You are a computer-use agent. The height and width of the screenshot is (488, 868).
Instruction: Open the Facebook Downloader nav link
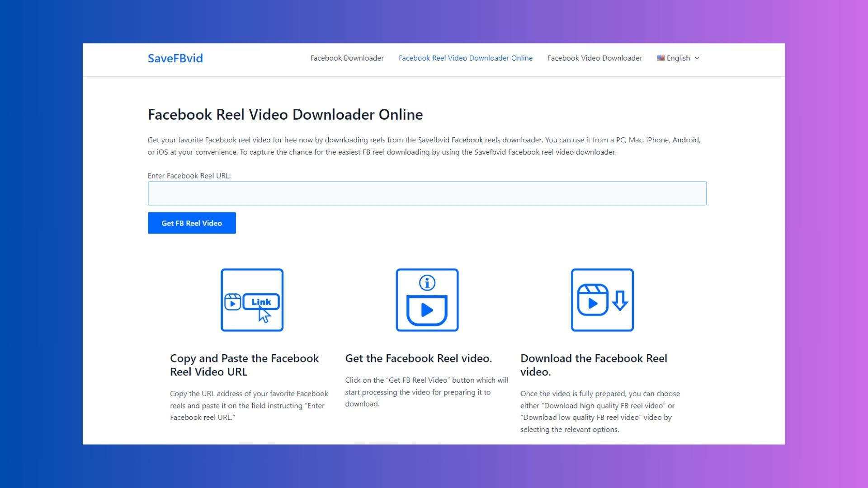(x=347, y=58)
